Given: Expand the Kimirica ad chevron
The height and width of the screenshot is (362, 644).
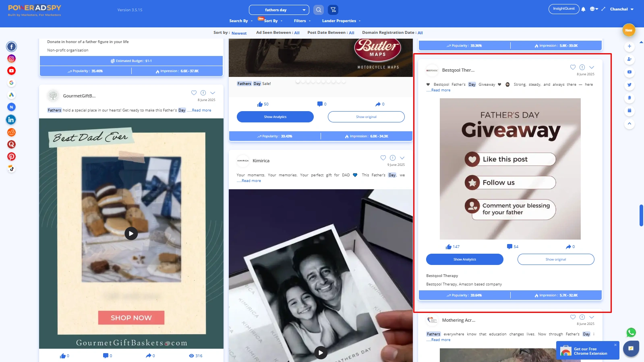Looking at the screenshot, I should (x=402, y=158).
